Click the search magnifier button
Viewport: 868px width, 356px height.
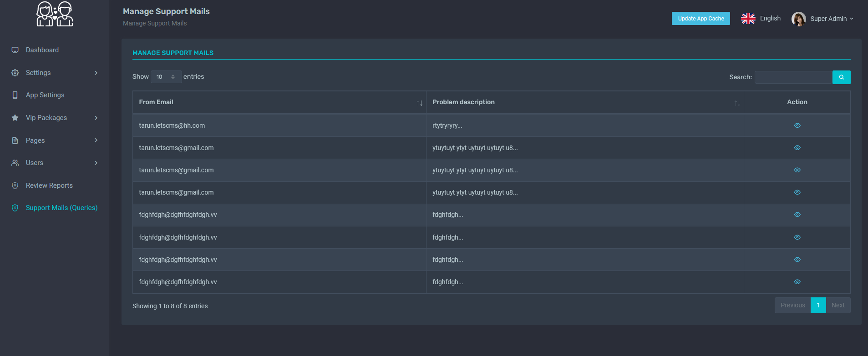tap(841, 77)
